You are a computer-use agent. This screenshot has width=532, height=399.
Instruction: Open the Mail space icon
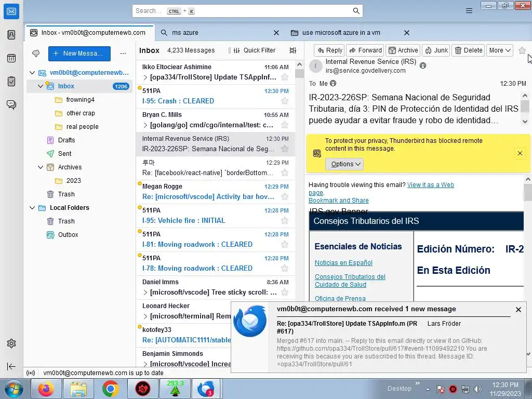[x=11, y=11]
